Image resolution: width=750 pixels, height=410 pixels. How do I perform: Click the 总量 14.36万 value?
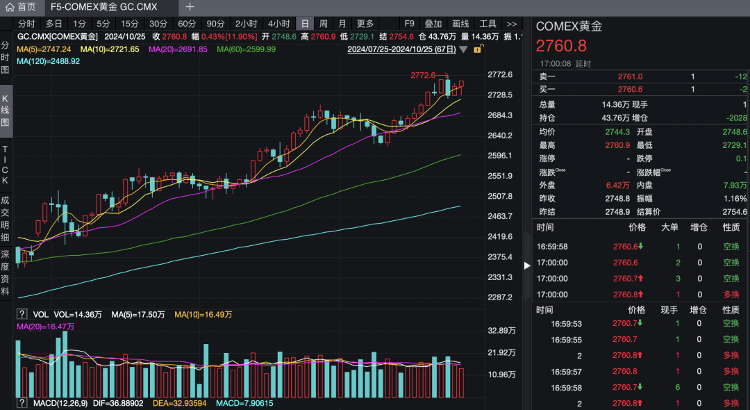pyautogui.click(x=615, y=104)
